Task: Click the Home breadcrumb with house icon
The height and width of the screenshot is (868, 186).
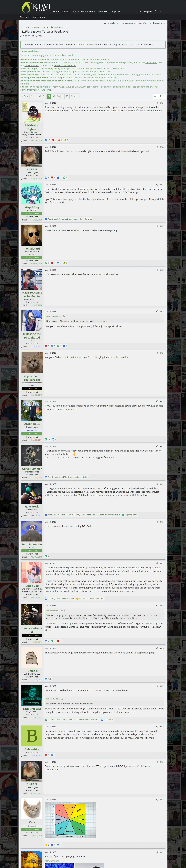Action: click(x=25, y=27)
